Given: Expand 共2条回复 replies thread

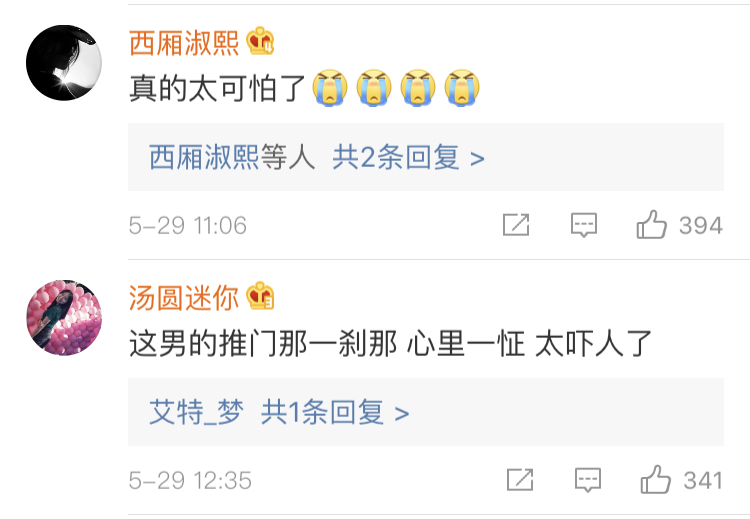Looking at the screenshot, I should click(408, 157).
